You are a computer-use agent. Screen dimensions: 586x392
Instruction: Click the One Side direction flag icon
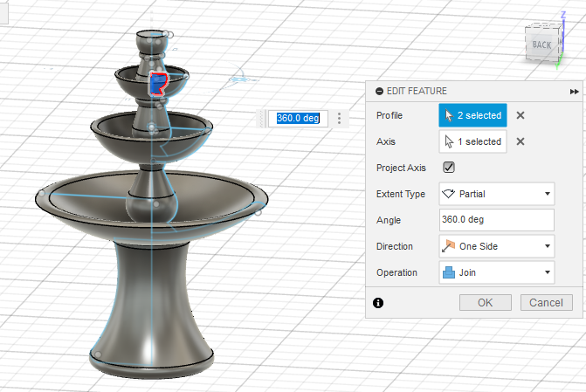[448, 246]
